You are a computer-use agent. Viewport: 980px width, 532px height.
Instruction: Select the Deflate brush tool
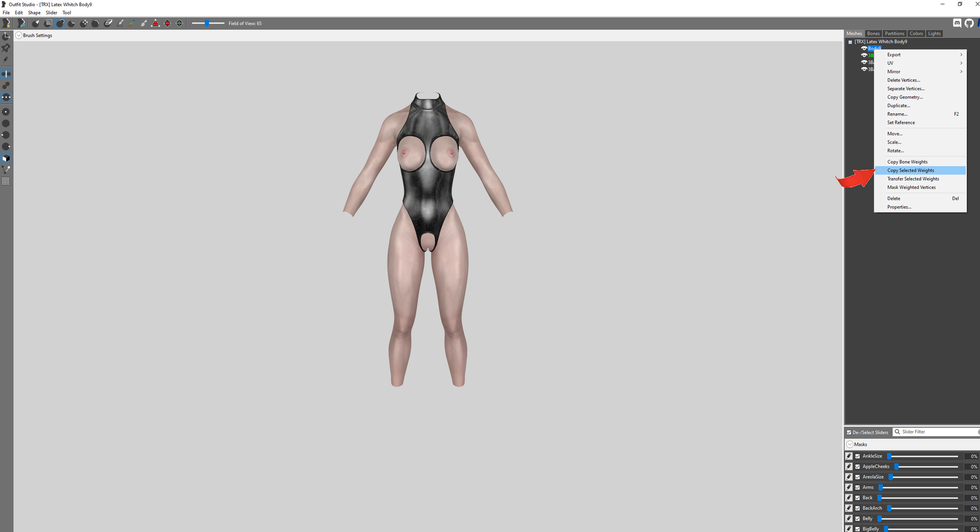tap(72, 23)
